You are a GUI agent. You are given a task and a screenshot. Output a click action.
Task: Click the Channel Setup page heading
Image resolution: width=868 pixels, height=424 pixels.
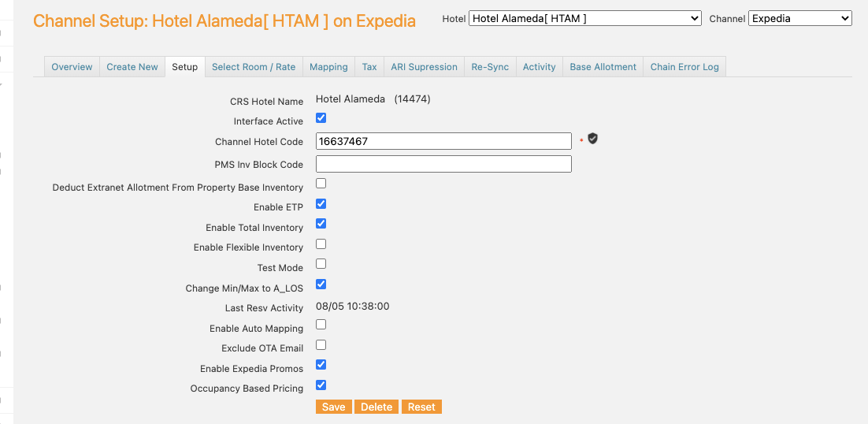click(x=224, y=21)
